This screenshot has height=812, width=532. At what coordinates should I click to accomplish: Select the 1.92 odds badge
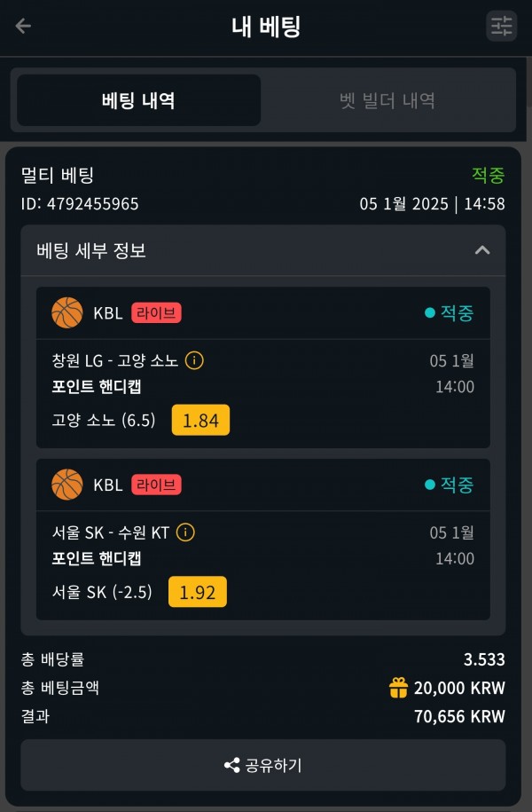click(197, 592)
